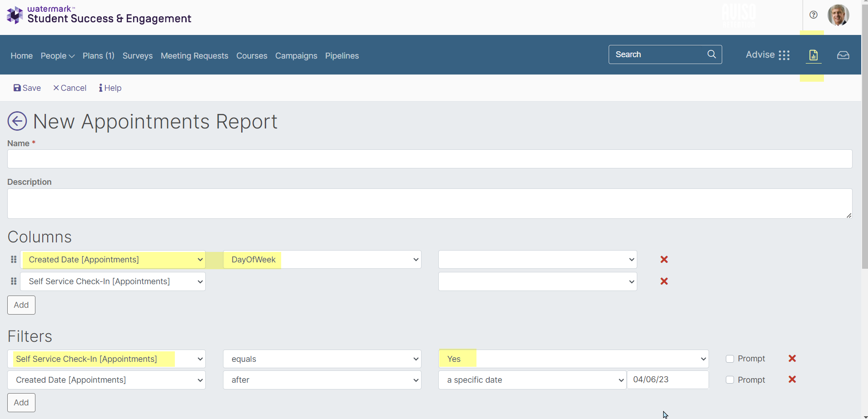Click the back arrow circle icon
This screenshot has height=419, width=868.
point(17,121)
